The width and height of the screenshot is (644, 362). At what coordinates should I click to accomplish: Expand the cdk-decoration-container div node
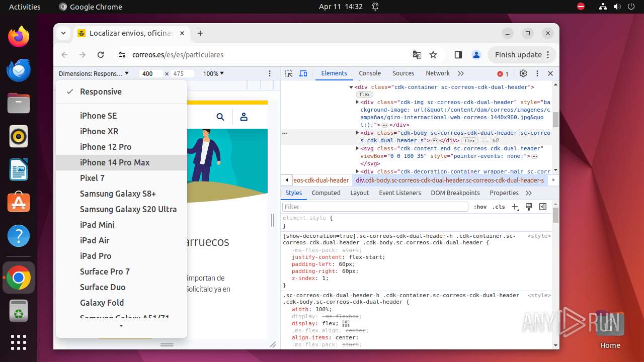357,171
